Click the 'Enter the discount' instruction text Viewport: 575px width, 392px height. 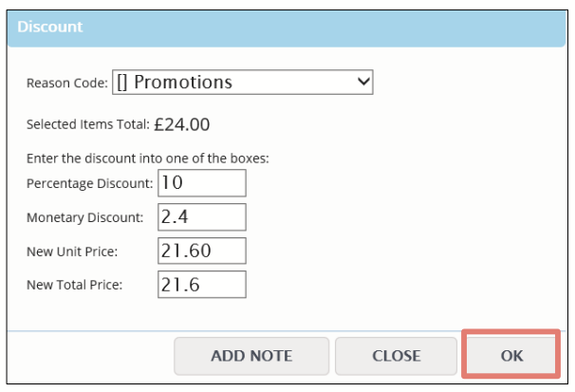[x=148, y=159]
